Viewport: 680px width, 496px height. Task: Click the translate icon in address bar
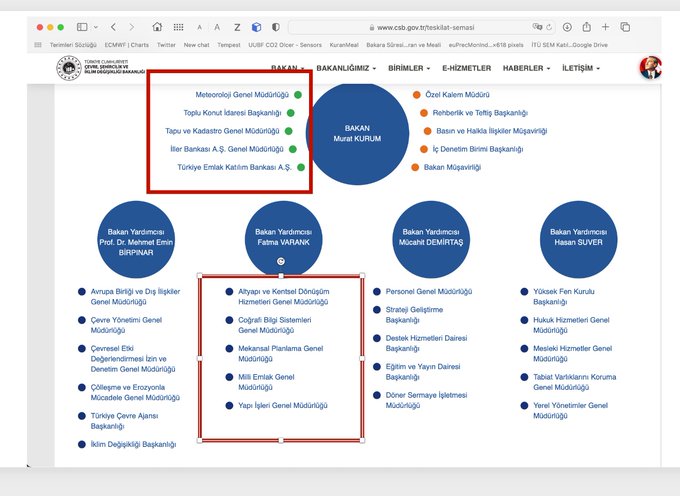pyautogui.click(x=537, y=27)
